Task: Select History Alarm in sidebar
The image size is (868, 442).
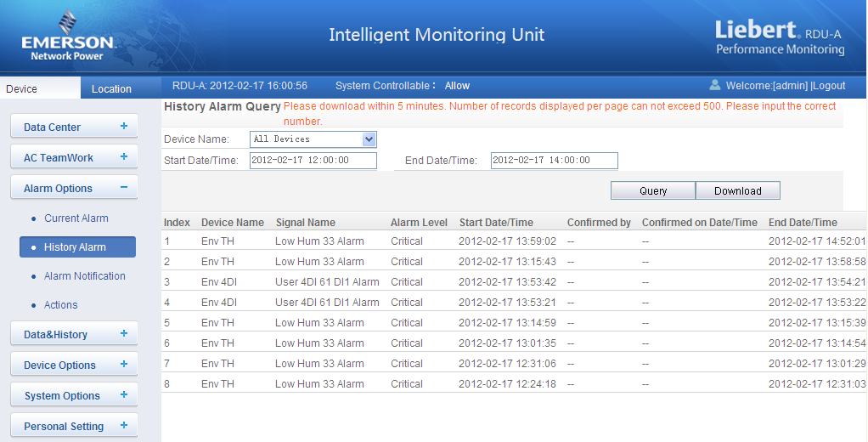Action: pyautogui.click(x=76, y=247)
